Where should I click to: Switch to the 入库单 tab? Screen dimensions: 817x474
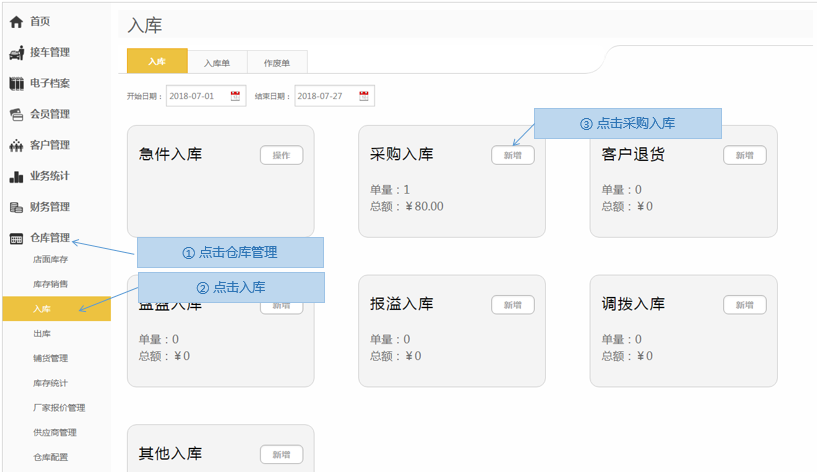coord(217,62)
